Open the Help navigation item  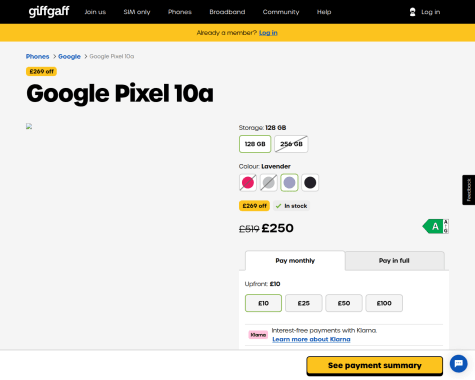pos(324,12)
